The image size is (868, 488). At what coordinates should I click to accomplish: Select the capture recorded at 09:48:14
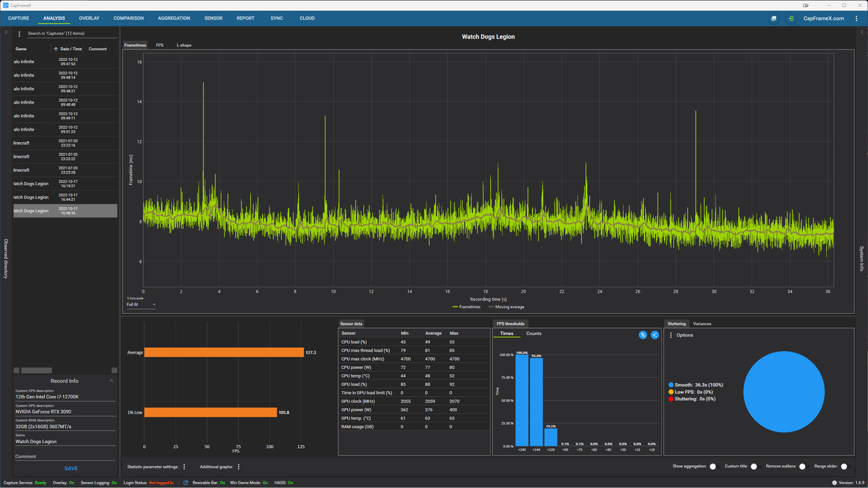pyautogui.click(x=65, y=75)
